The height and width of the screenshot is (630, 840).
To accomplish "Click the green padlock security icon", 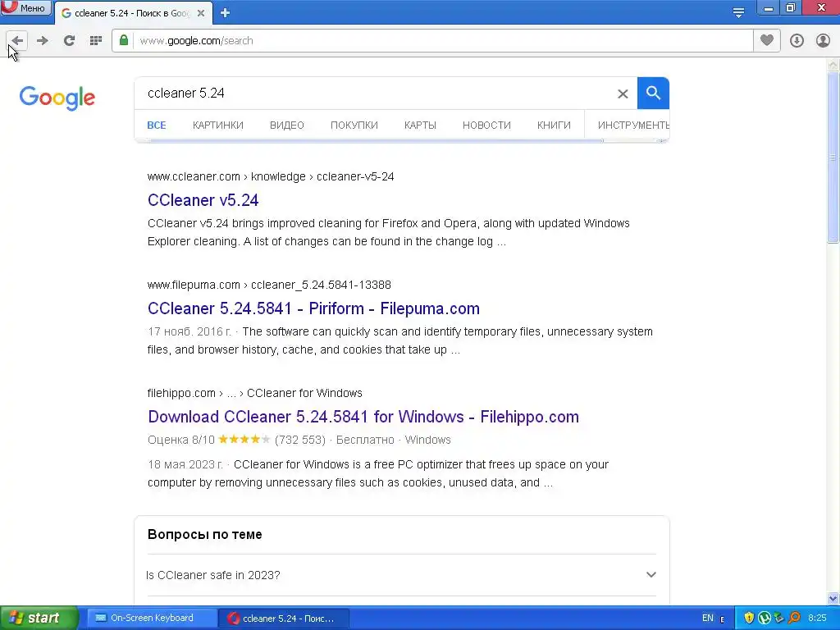I will click(124, 40).
